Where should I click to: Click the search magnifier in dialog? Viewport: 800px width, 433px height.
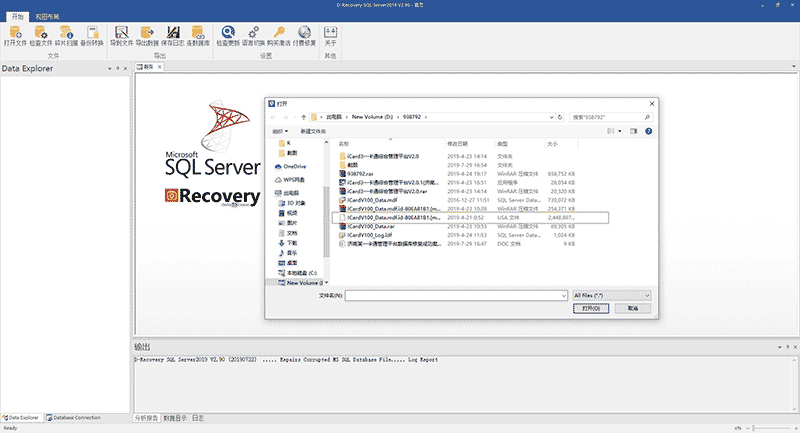[647, 117]
